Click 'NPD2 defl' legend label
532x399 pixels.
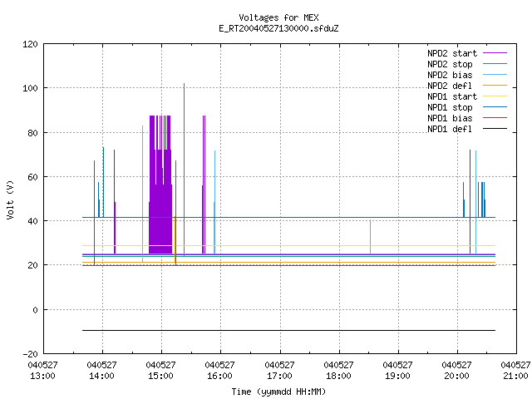tap(450, 86)
